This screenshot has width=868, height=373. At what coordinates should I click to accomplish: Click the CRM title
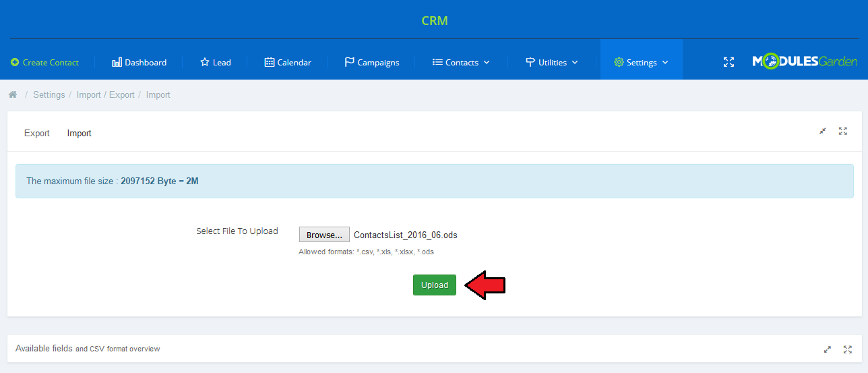(x=435, y=21)
